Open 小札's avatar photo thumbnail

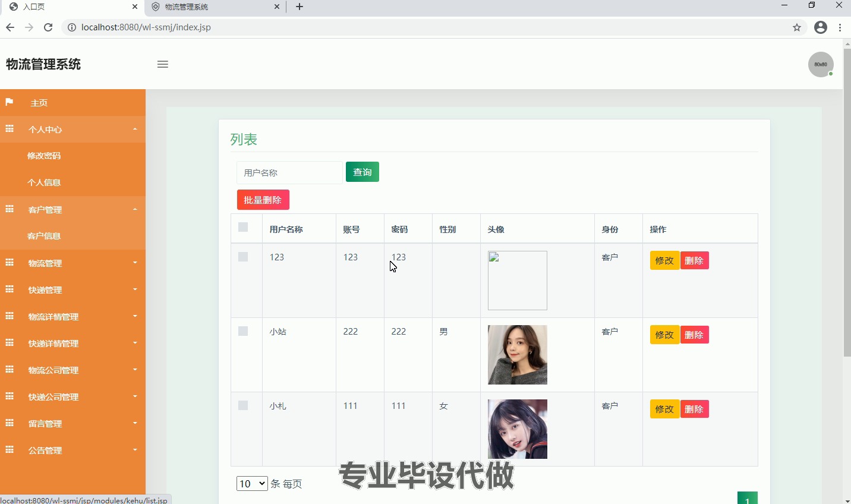pyautogui.click(x=518, y=429)
